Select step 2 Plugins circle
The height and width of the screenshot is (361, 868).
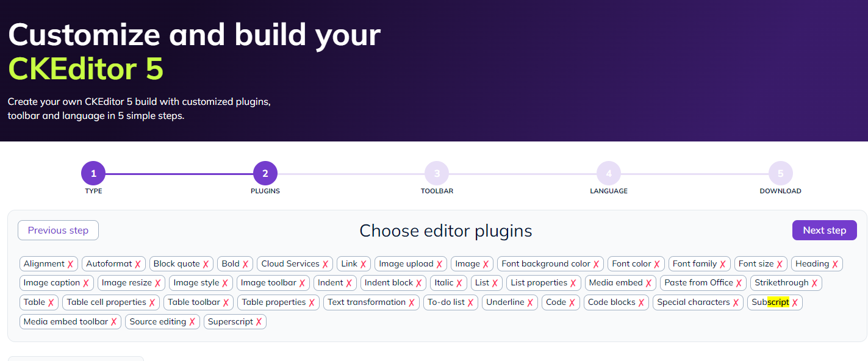pyautogui.click(x=265, y=173)
